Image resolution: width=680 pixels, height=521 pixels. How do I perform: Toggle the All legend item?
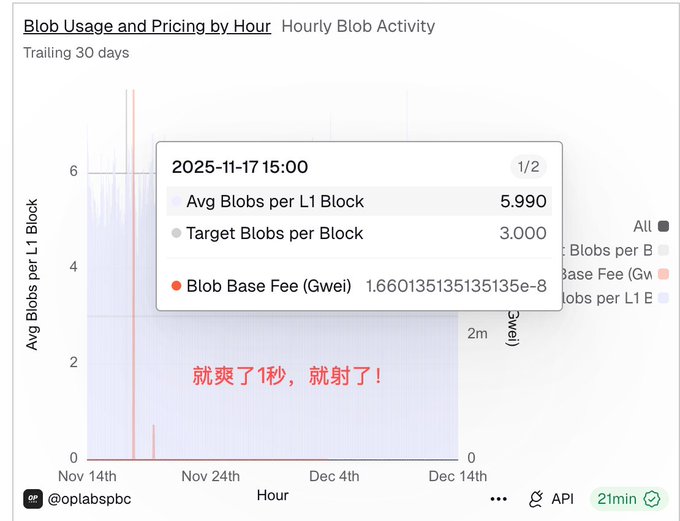[642, 226]
